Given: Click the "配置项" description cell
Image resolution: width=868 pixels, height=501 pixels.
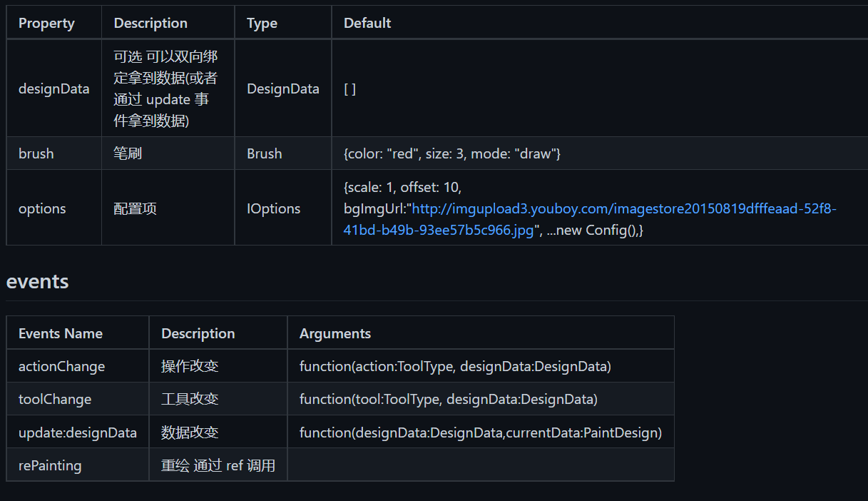Looking at the screenshot, I should [135, 208].
